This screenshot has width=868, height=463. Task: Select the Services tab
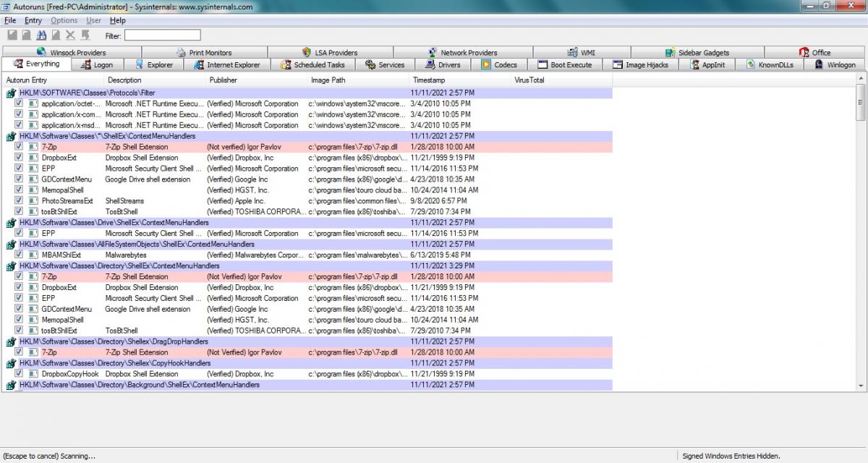tap(385, 65)
